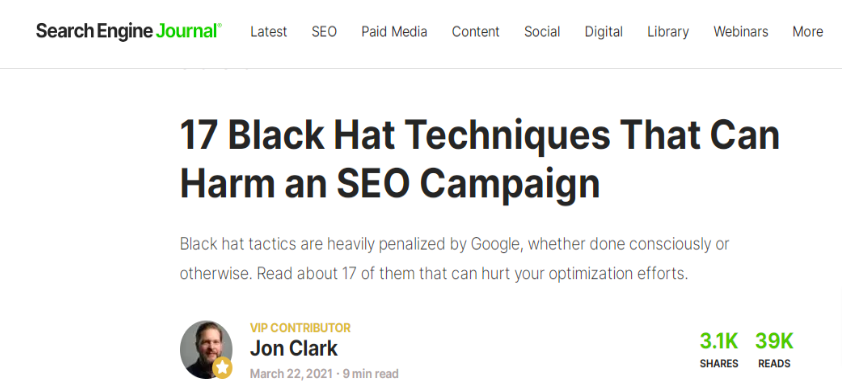Click the VIP CONTRIBUTOR label

click(x=300, y=328)
